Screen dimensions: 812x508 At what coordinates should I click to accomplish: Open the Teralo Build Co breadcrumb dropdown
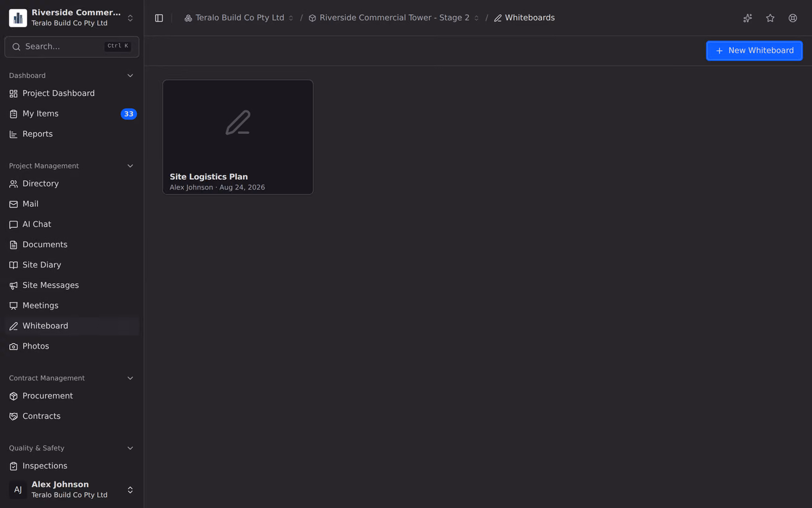[x=239, y=18]
